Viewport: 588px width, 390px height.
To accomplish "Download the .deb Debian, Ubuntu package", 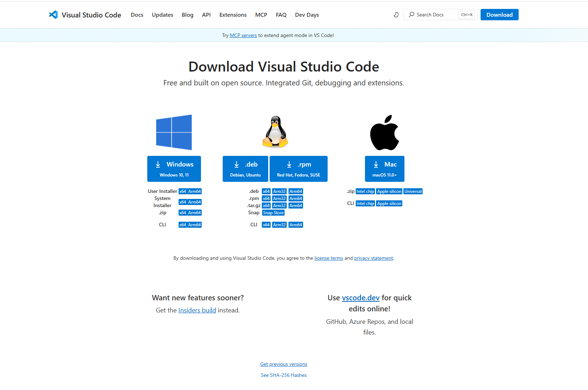I will coord(245,169).
